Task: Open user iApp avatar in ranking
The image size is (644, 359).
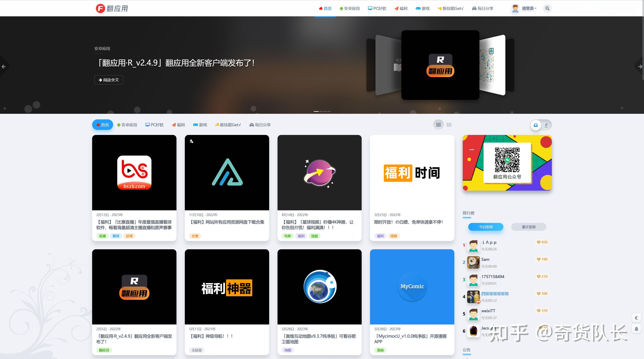Action: click(x=473, y=245)
